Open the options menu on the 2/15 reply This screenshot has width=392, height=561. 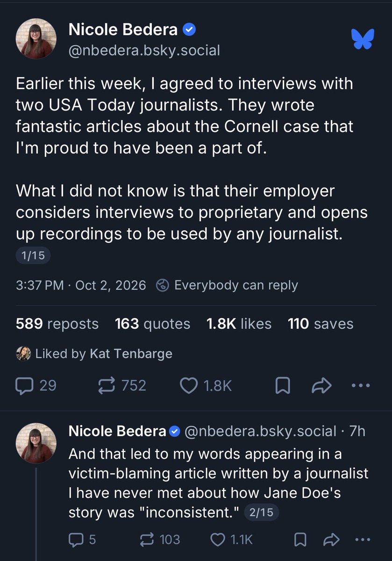click(x=363, y=540)
